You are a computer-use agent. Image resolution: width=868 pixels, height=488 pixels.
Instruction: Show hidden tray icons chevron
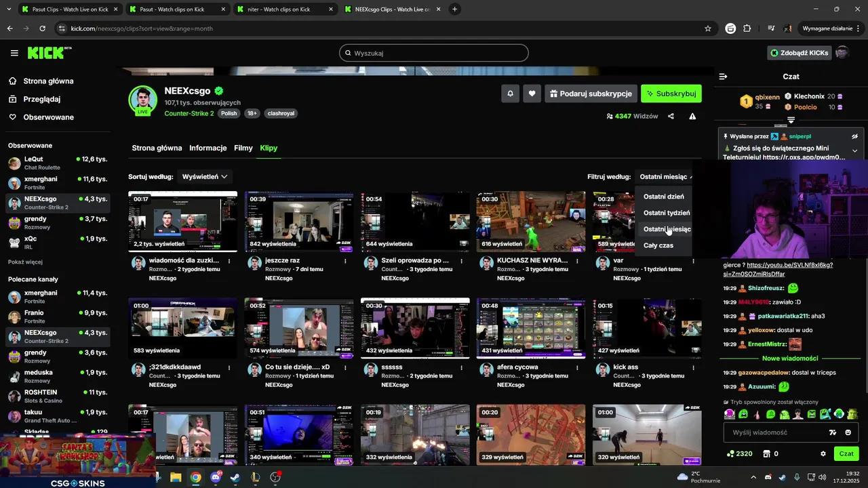[755, 477]
